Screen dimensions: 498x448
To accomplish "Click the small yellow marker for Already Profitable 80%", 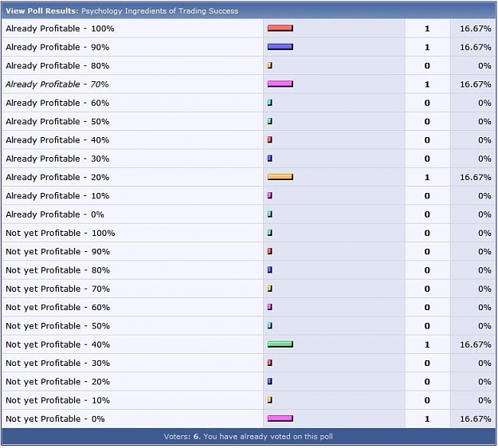I will [x=270, y=65].
